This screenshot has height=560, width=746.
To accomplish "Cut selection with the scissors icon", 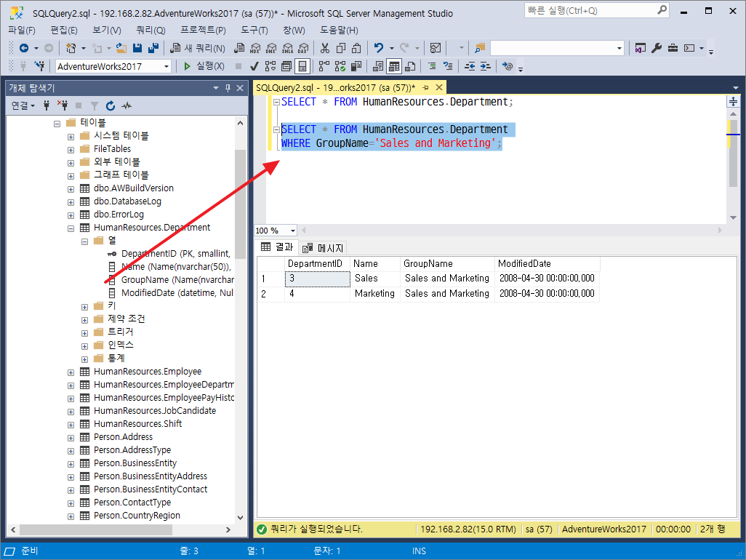I will (325, 48).
